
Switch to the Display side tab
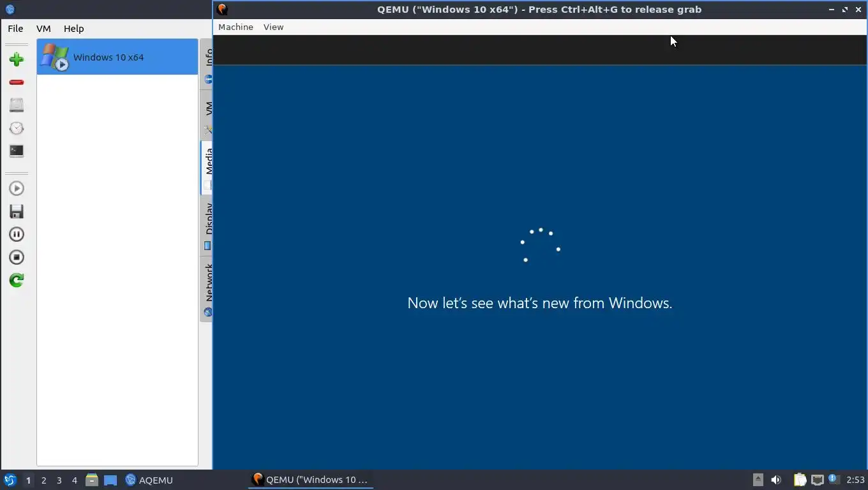point(207,225)
